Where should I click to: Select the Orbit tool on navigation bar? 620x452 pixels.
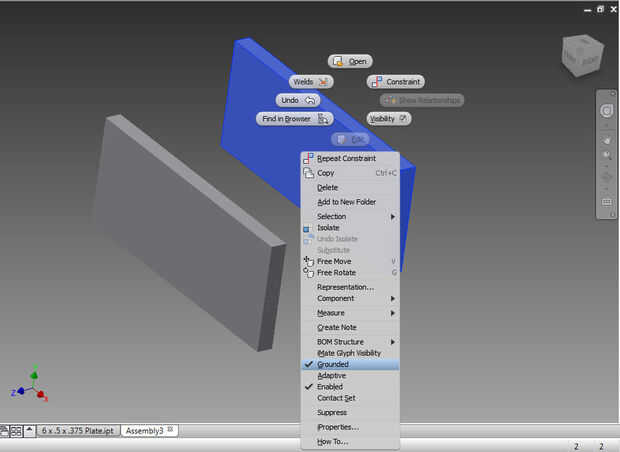pos(607,176)
